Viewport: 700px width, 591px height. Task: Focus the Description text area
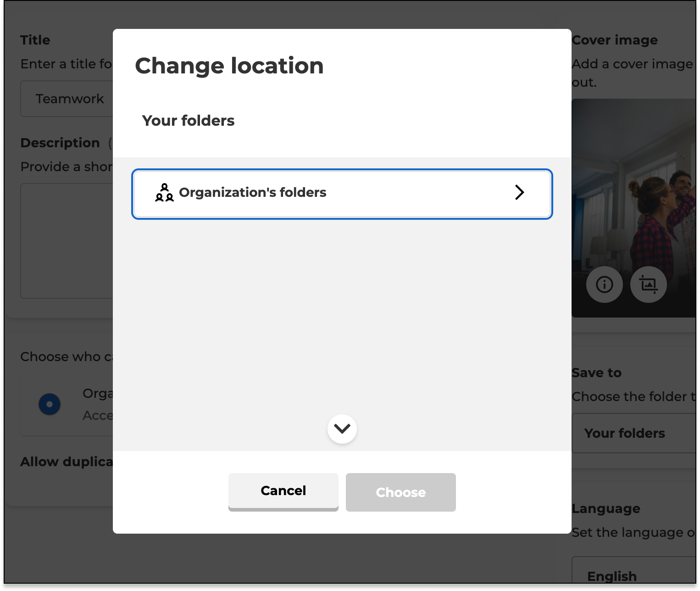tap(67, 241)
